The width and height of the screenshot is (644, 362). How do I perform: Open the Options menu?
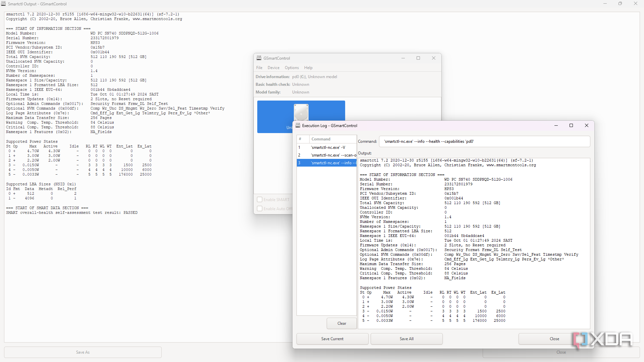tap(292, 68)
